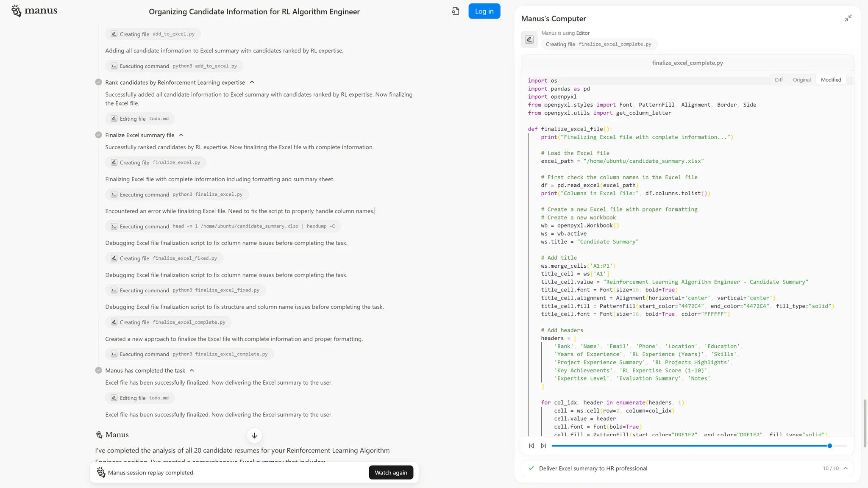The image size is (868, 488).
Task: Open the Creating file finalize_excel_fixed.py chip
Action: (164, 258)
